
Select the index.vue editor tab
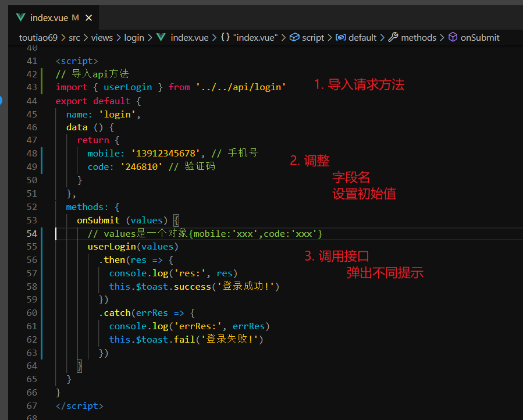tap(54, 17)
